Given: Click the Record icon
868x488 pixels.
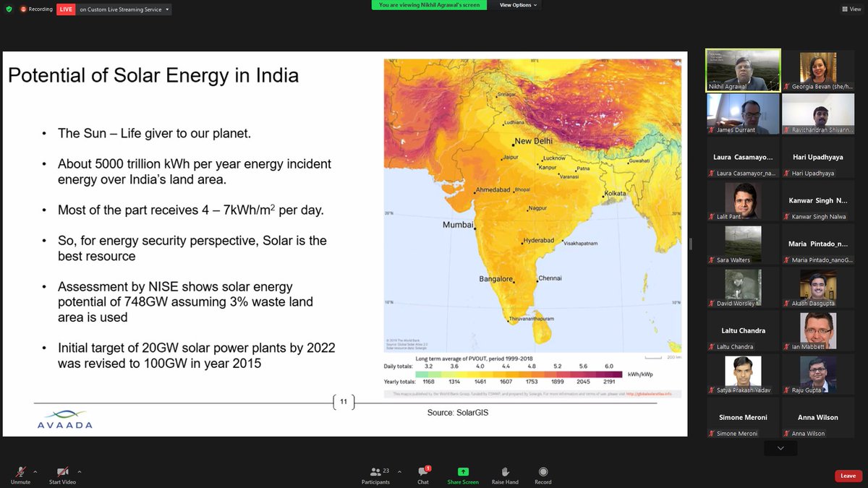Looking at the screenshot, I should pyautogui.click(x=542, y=471).
